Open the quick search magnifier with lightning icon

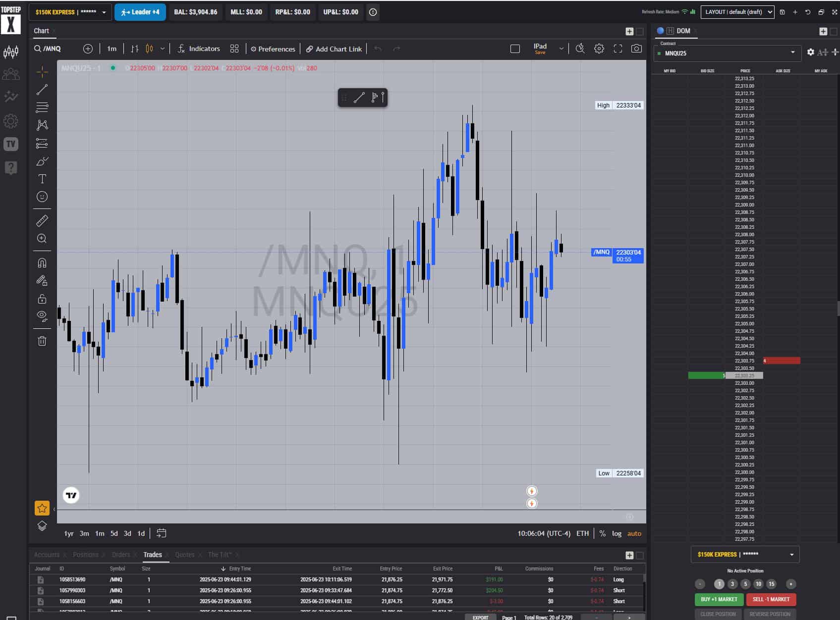point(580,49)
